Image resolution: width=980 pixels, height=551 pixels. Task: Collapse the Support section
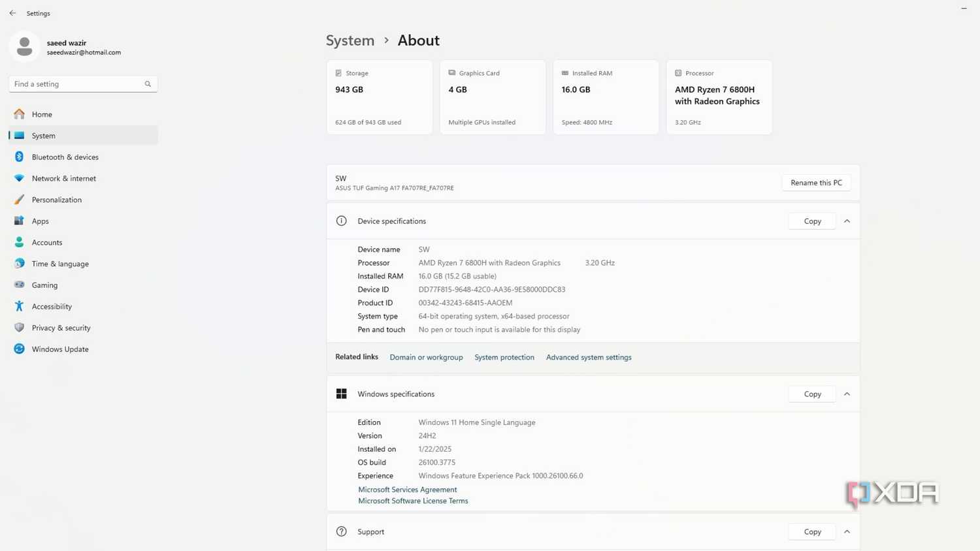(x=847, y=532)
